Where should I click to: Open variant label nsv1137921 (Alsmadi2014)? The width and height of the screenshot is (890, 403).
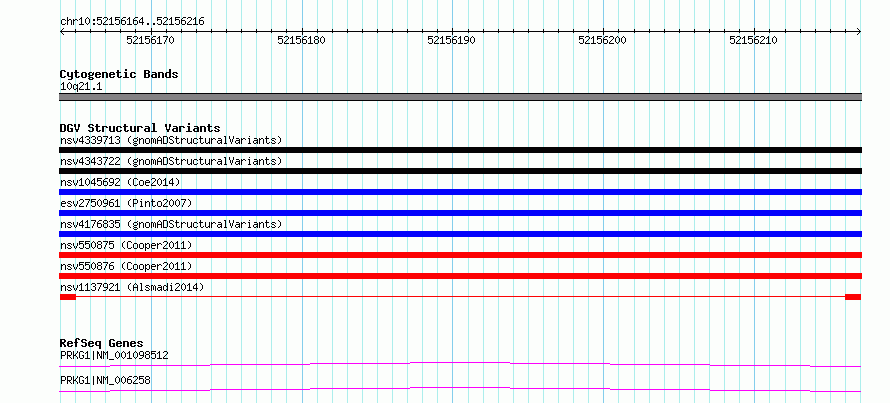[x=132, y=287]
